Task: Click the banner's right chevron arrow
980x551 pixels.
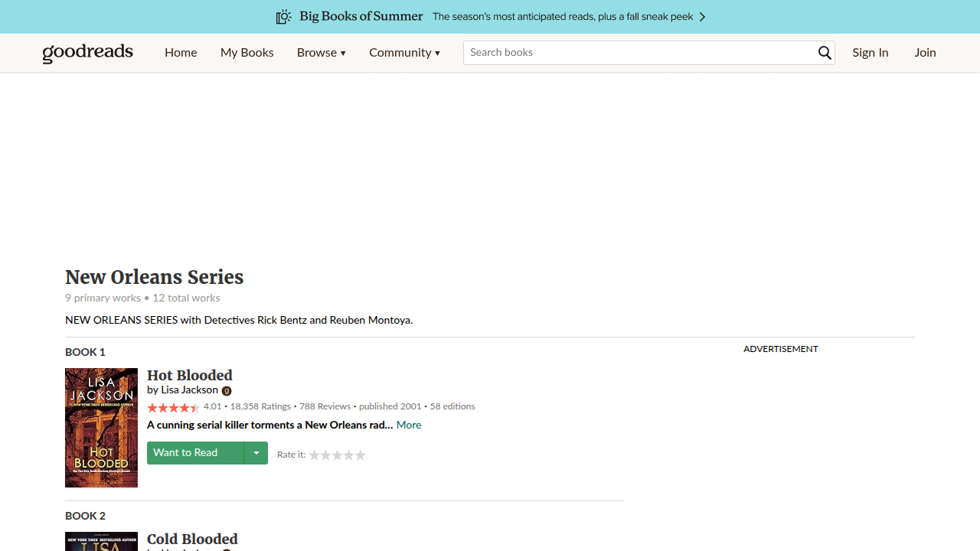Action: (x=702, y=17)
